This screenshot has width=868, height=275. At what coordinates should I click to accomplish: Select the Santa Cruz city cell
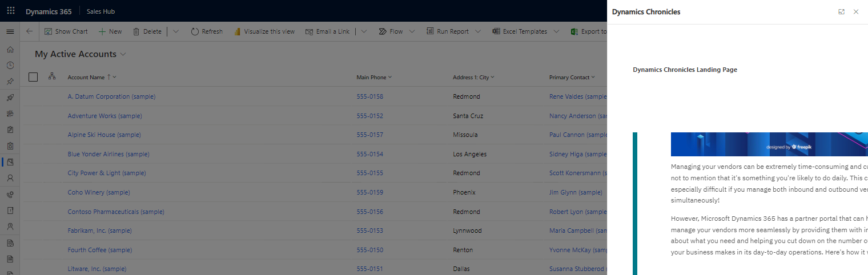point(468,116)
